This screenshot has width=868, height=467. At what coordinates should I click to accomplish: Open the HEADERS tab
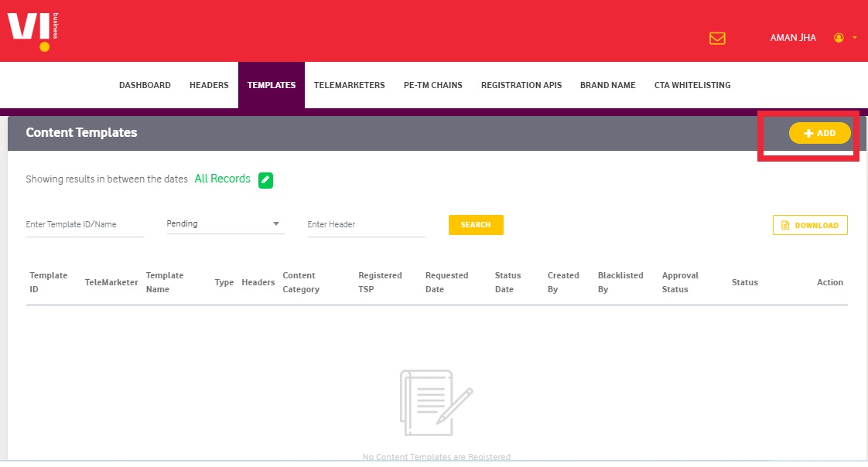click(x=208, y=85)
